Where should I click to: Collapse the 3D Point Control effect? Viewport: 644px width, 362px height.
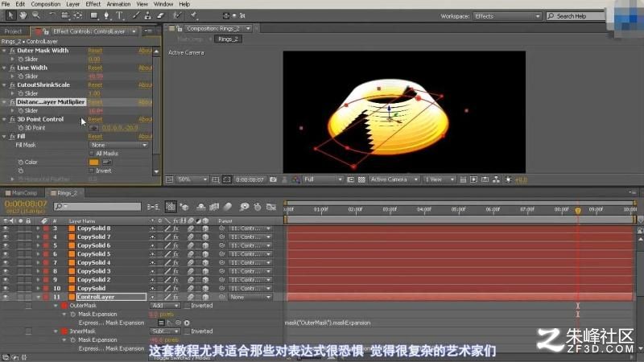click(4, 119)
